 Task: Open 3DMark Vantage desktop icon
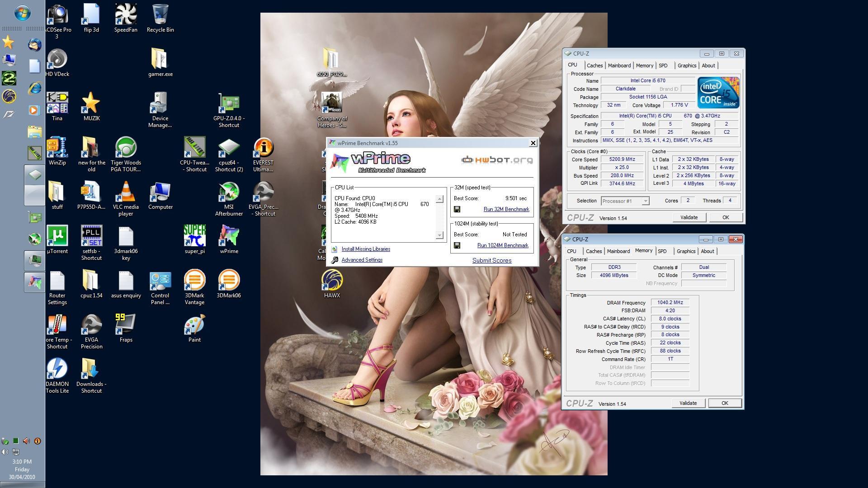[x=194, y=281]
